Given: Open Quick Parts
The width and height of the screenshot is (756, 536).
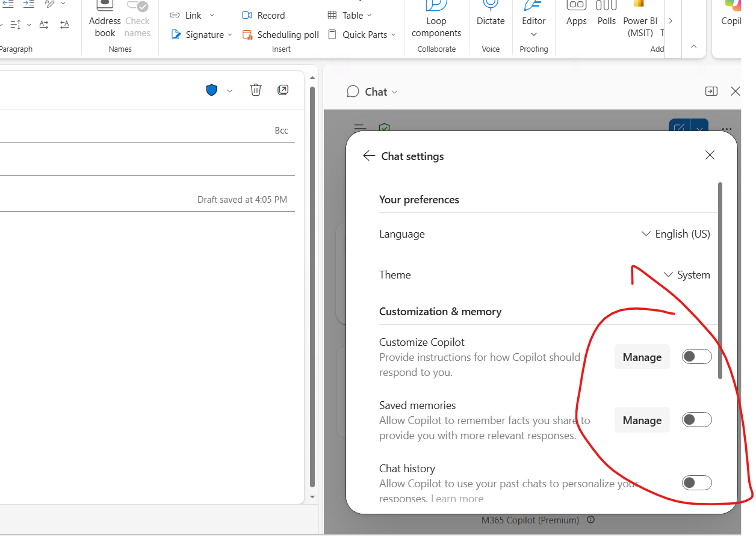Looking at the screenshot, I should (x=358, y=34).
